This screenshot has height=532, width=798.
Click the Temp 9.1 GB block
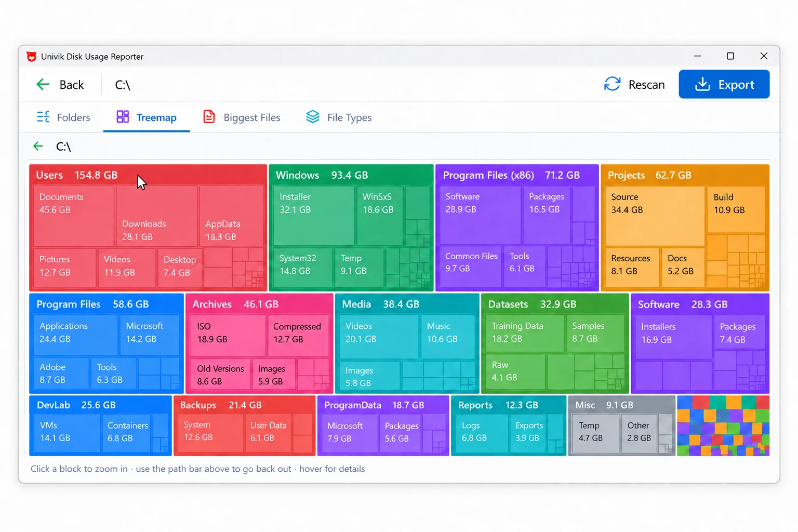[x=360, y=267]
